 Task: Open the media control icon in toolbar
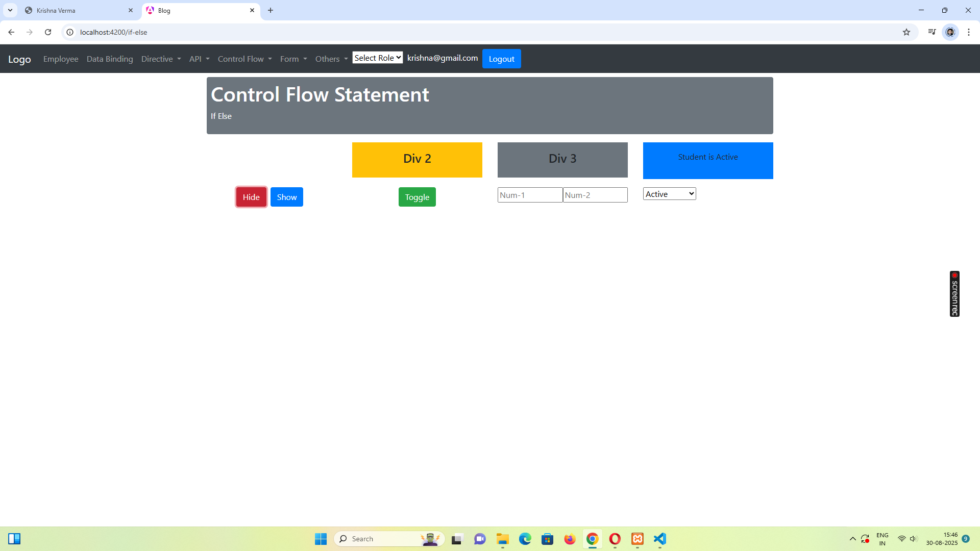932,32
